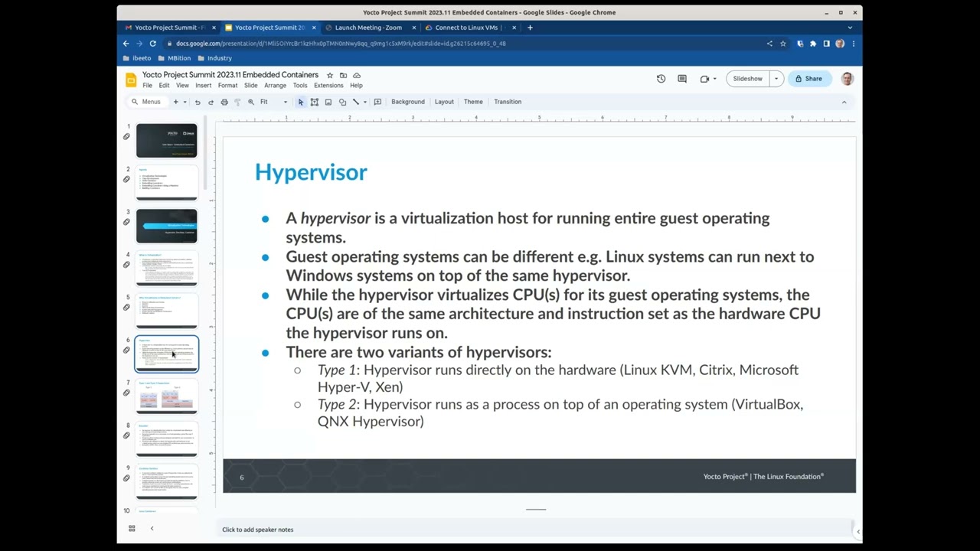Screen dimensions: 980x551
Task: Click the Theme button
Action: [x=473, y=102]
